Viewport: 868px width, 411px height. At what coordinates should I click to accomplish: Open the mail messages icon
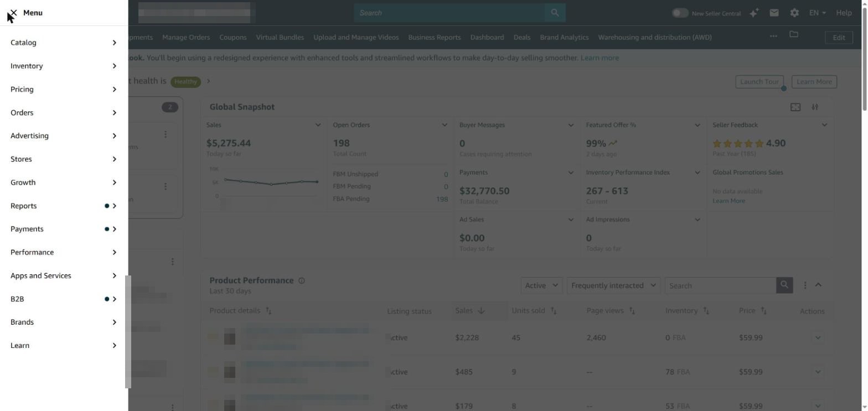point(774,13)
